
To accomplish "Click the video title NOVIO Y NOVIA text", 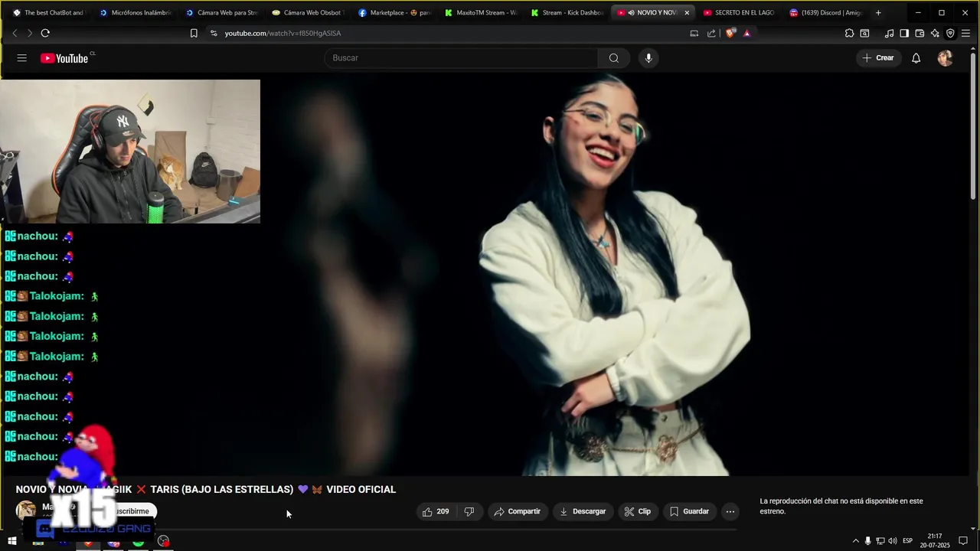I will coord(206,489).
